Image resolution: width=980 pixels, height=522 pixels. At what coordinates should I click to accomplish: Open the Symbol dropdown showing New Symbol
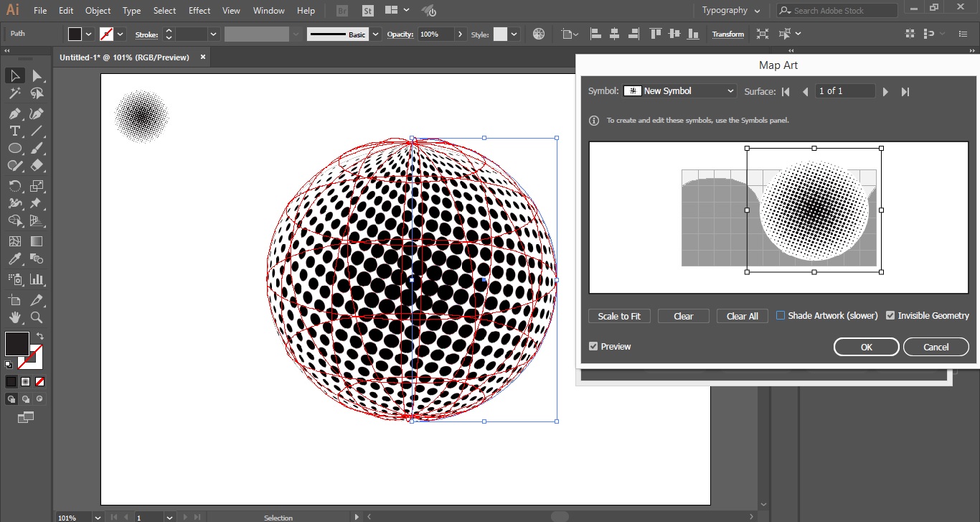click(679, 91)
